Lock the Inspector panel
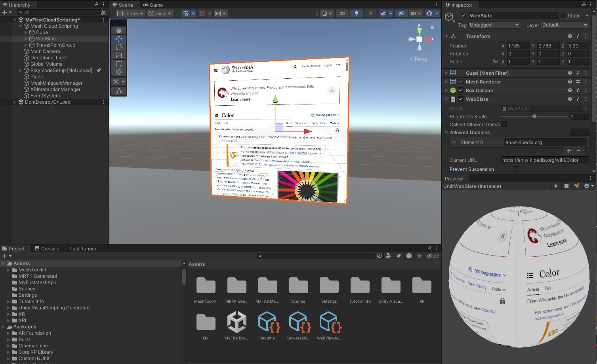Image resolution: width=597 pixels, height=364 pixels. point(584,5)
